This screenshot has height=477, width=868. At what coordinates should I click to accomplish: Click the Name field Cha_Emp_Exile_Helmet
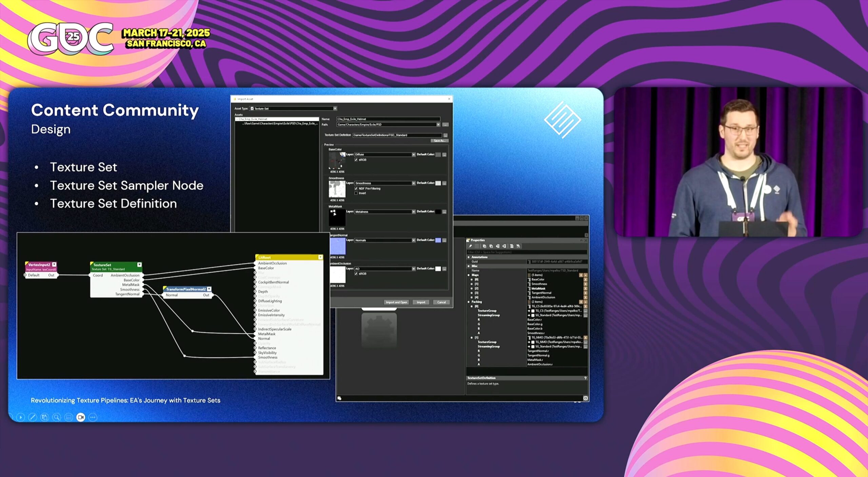pos(388,119)
